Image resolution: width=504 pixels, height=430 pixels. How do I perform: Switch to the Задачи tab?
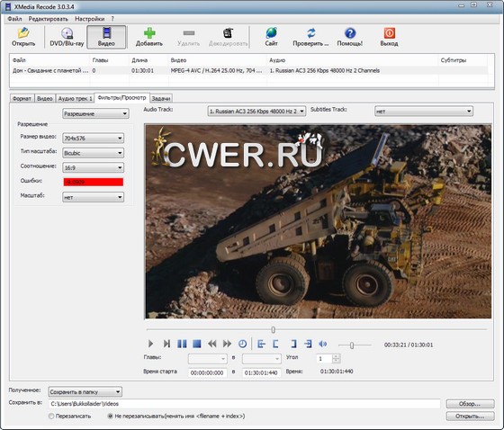tap(161, 99)
